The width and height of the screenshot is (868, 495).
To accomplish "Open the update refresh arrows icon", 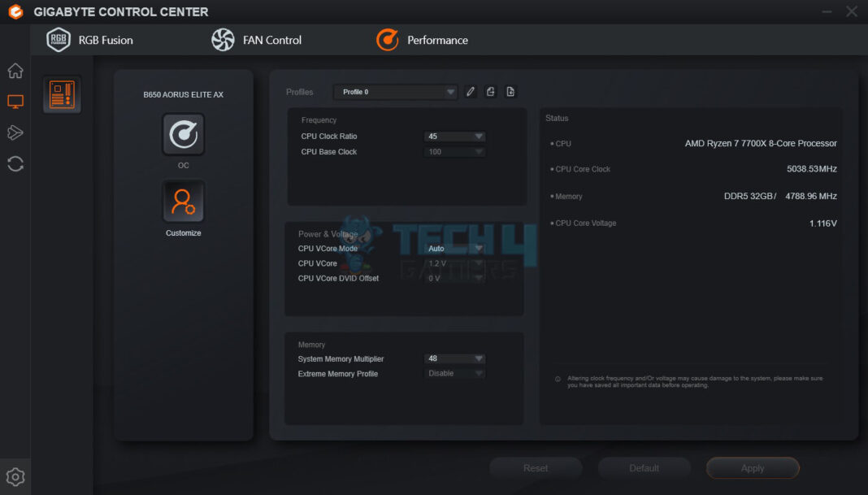I will [x=15, y=164].
